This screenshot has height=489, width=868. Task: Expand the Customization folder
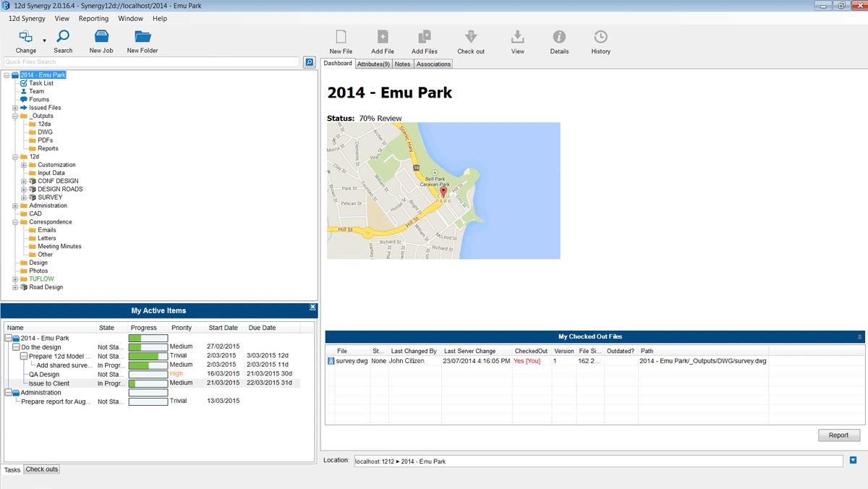pyautogui.click(x=24, y=165)
